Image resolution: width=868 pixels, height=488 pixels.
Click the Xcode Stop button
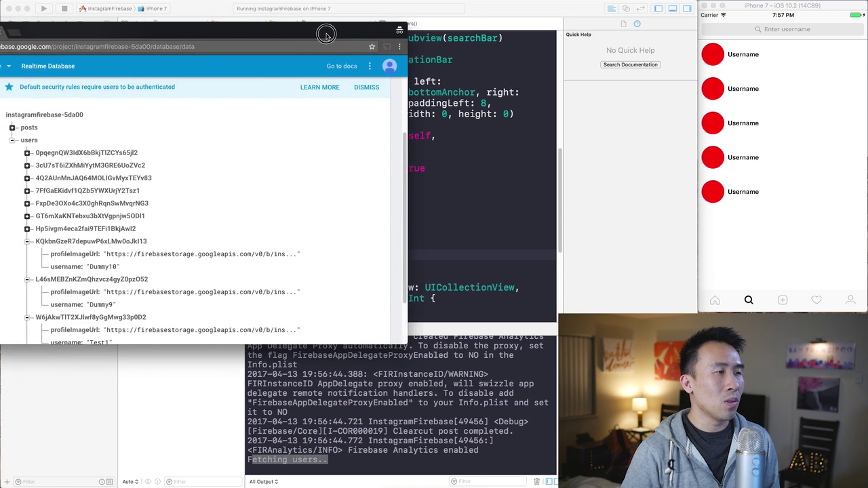tap(64, 9)
